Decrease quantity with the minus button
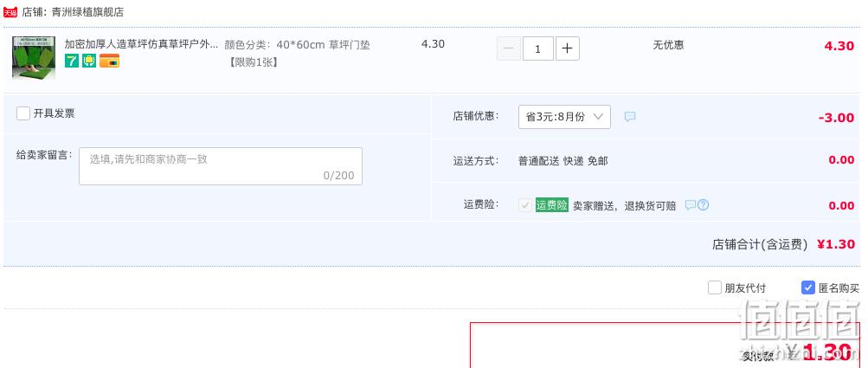868x368 pixels. [x=509, y=48]
